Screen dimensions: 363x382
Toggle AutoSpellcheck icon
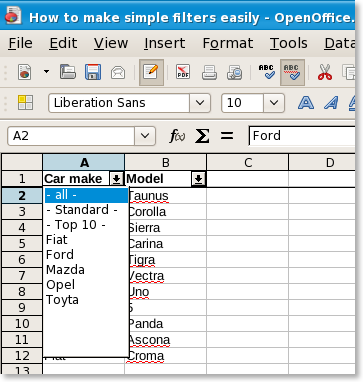click(292, 72)
